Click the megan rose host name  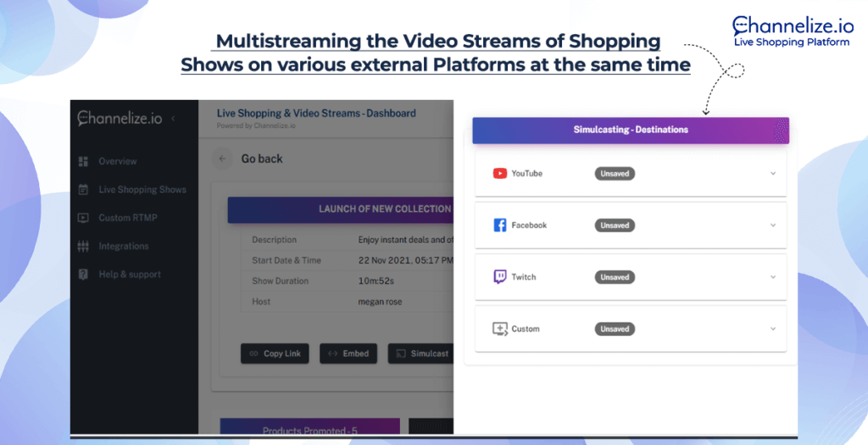381,302
